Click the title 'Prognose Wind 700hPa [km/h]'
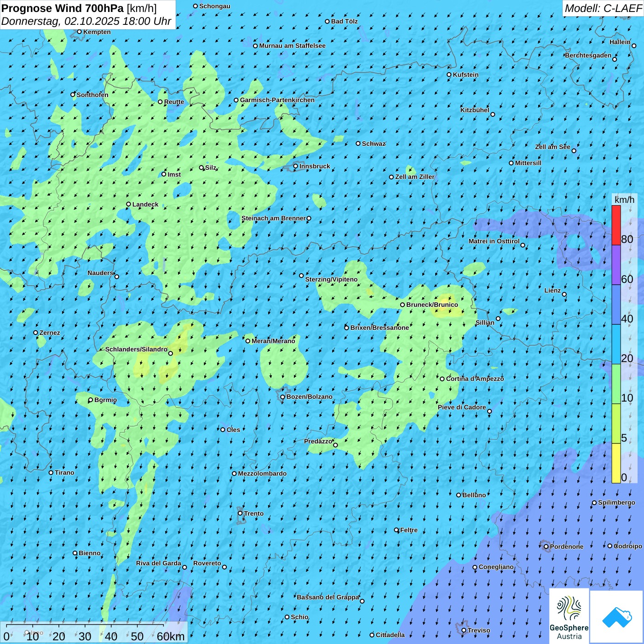Image resolution: width=644 pixels, height=644 pixels. click(x=79, y=8)
